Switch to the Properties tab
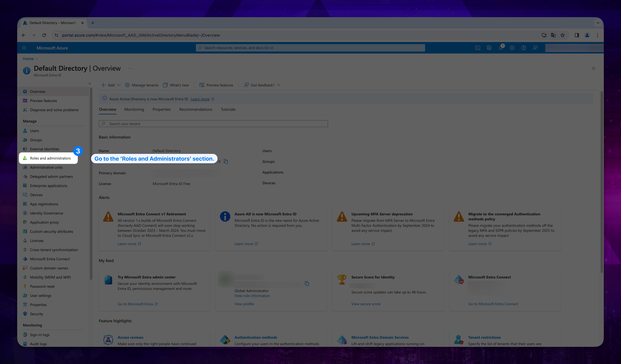The height and width of the screenshot is (364, 621). coord(161,109)
